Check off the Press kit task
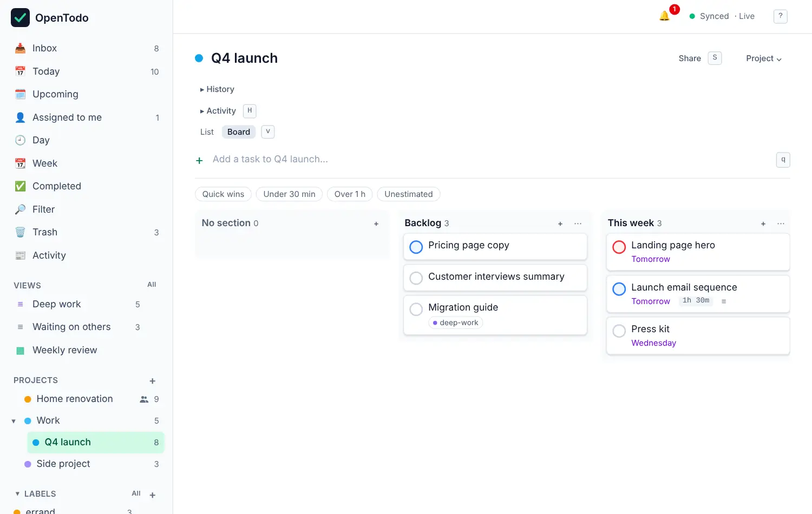The height and width of the screenshot is (514, 812). [619, 331]
